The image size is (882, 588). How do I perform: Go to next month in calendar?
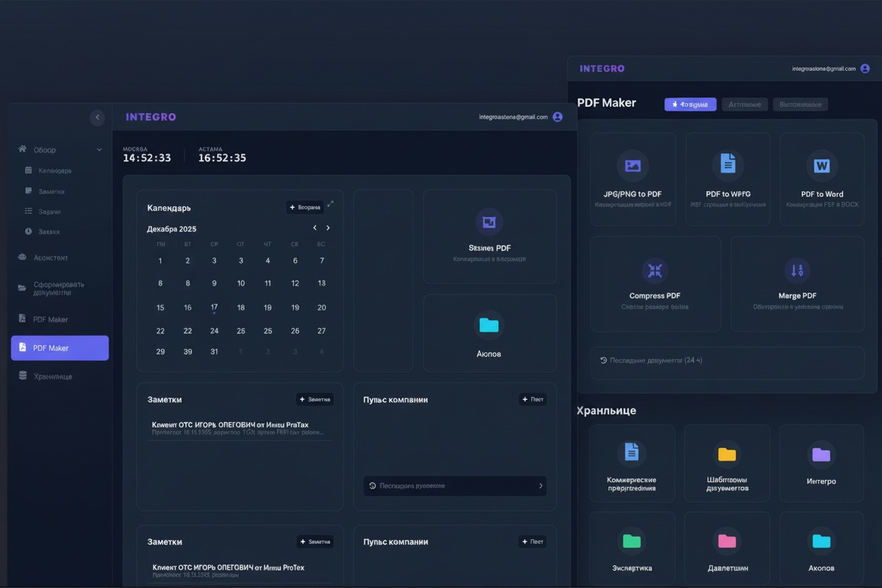(328, 228)
